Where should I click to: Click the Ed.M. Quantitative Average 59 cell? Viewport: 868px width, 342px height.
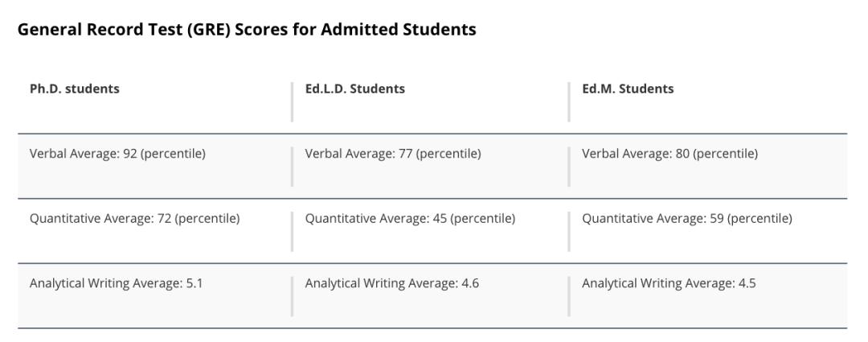point(687,219)
